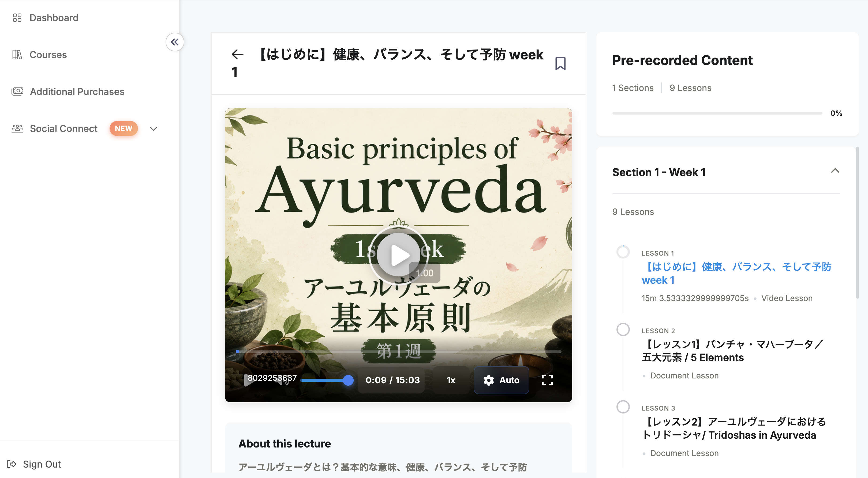
Task: Click the Social Connect people icon
Action: [x=17, y=128]
